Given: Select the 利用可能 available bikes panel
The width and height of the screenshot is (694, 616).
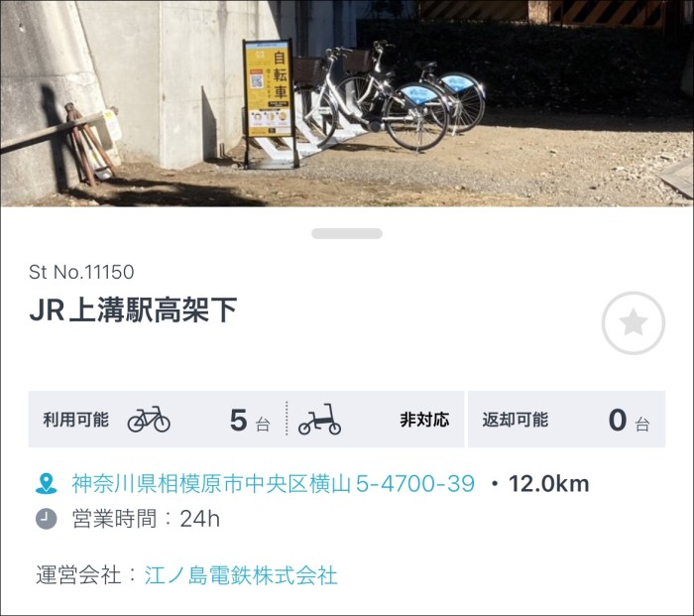Looking at the screenshot, I should 246,419.
